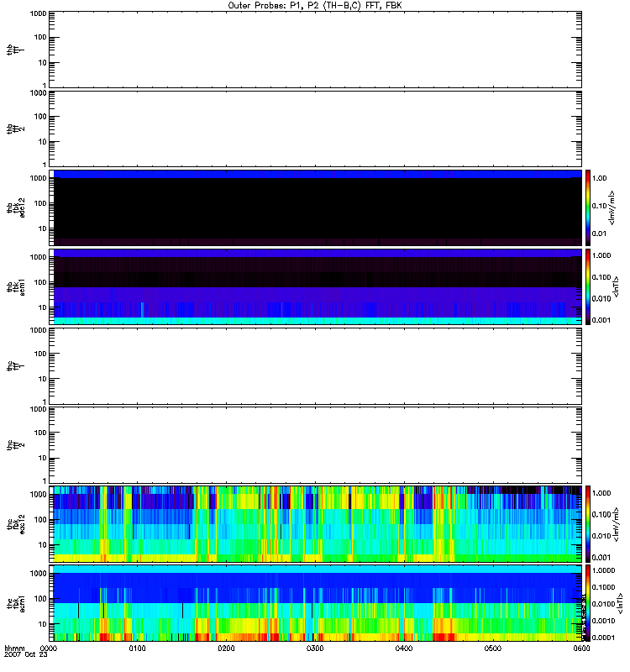Click the first empty thc FFT panel

pyautogui.click(x=316, y=365)
